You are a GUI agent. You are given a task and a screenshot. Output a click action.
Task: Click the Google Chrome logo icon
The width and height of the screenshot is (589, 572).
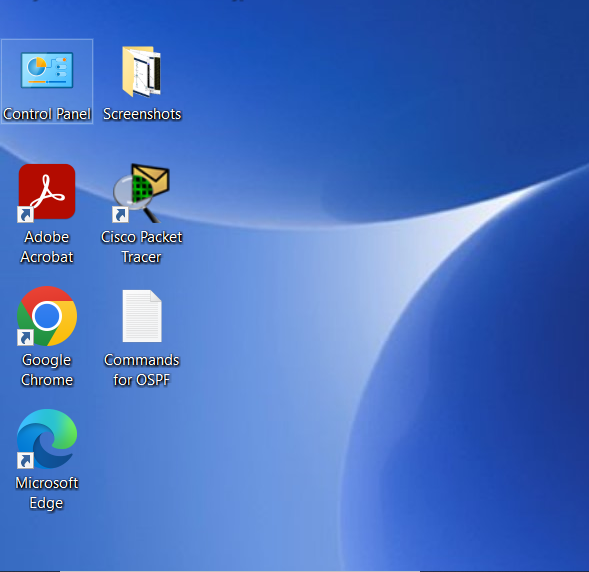pos(47,316)
